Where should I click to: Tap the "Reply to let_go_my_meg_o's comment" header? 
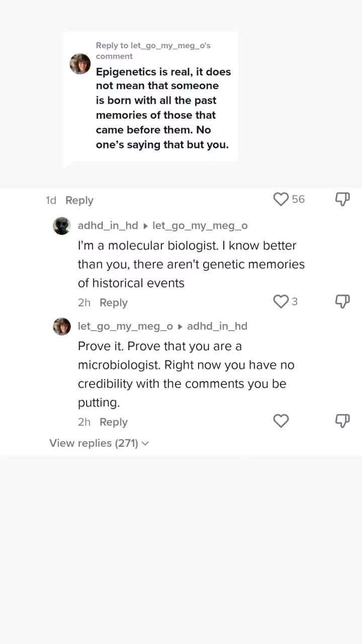(x=153, y=51)
